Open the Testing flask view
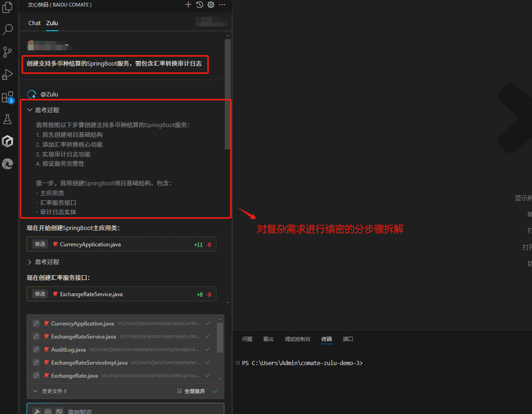This screenshot has height=414, width=532. 7,119
